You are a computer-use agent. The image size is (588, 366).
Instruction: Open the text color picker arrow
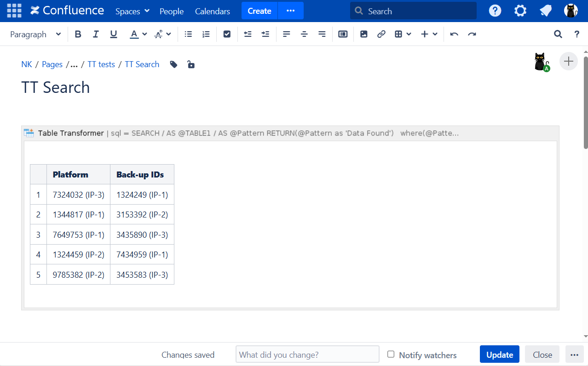click(144, 34)
